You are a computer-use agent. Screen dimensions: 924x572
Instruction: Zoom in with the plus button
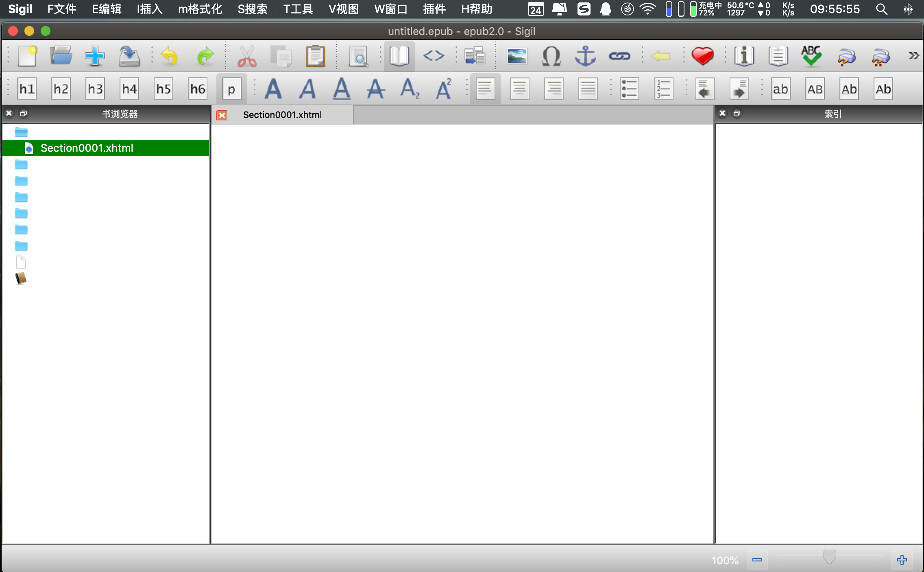[902, 560]
